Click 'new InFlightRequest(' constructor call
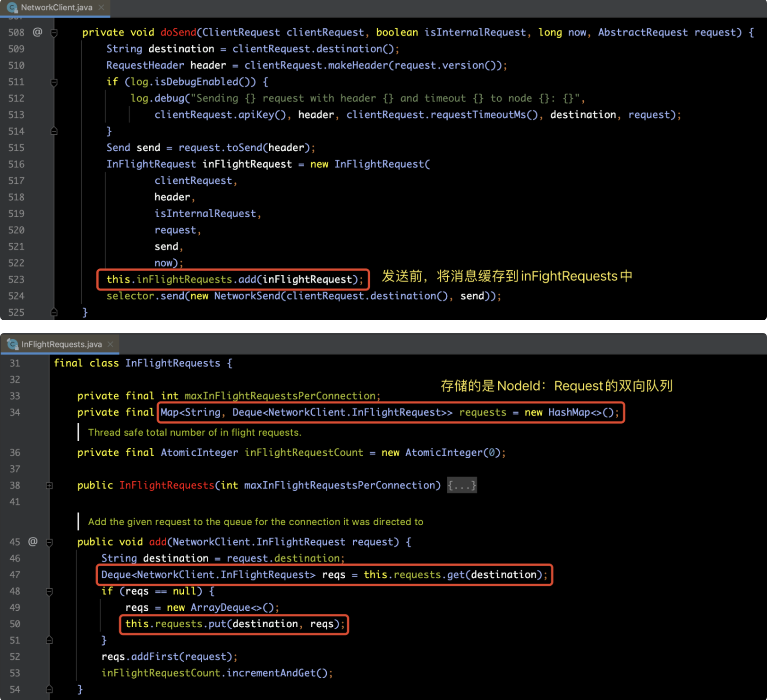The image size is (767, 700). tap(370, 164)
